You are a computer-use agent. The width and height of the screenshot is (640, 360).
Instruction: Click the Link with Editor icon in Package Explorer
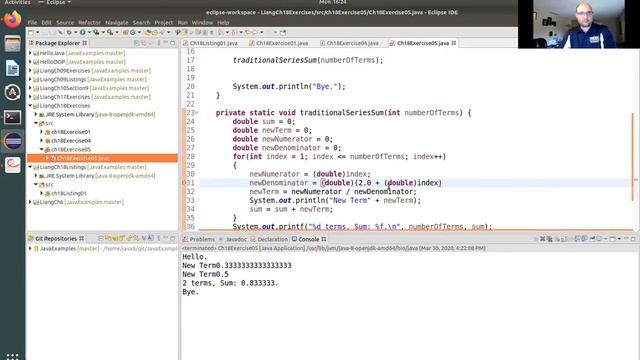[144, 43]
